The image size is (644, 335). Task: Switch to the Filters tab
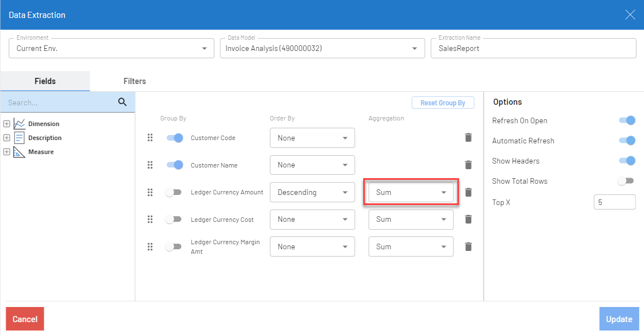coord(135,81)
